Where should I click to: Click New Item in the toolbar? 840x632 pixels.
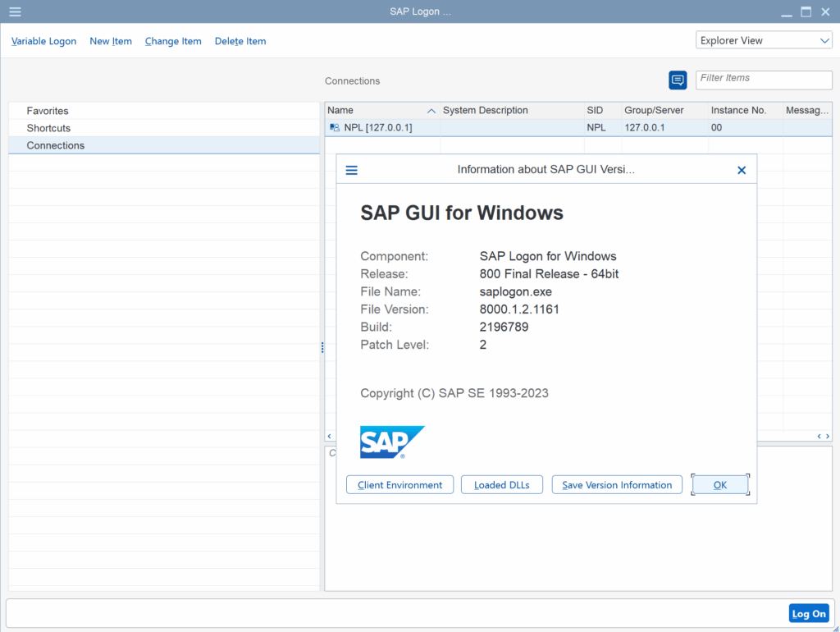point(111,41)
